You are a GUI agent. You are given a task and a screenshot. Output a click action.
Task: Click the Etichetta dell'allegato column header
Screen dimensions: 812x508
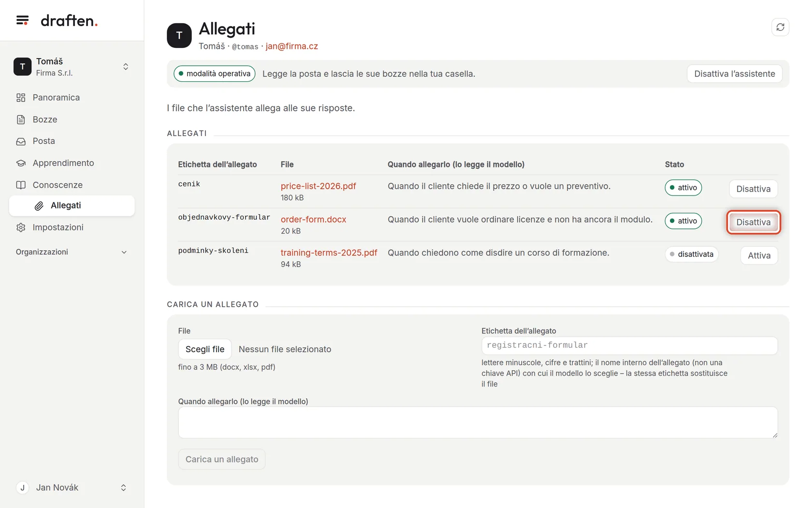(x=217, y=164)
